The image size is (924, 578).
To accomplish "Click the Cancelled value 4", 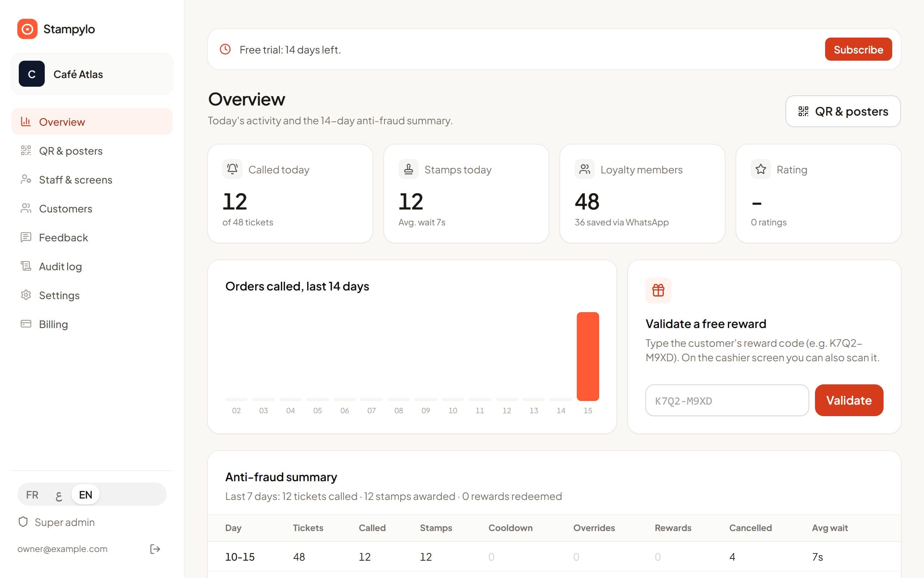I will (x=732, y=557).
